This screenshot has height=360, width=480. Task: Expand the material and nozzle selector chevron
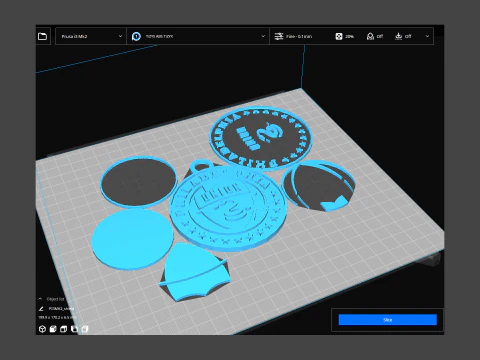point(263,36)
